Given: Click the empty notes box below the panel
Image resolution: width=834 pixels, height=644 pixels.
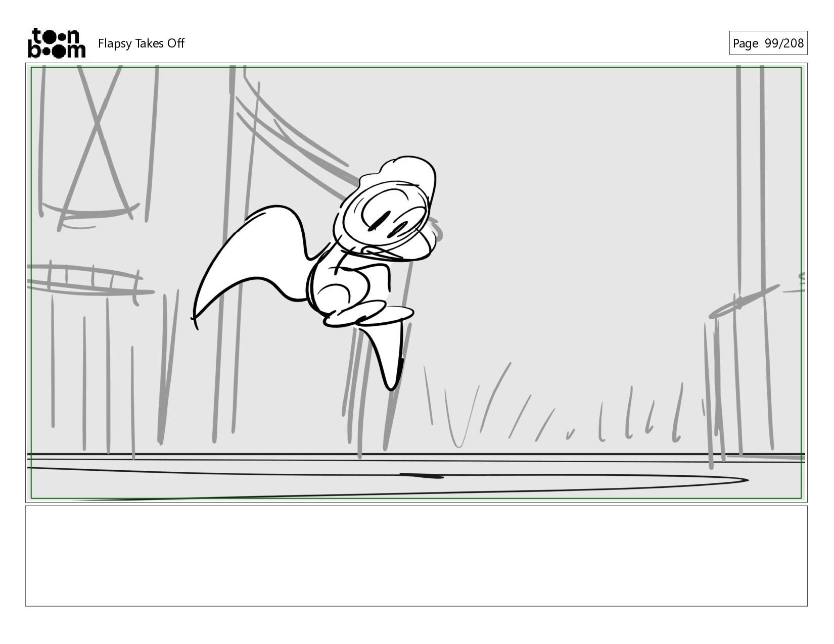Looking at the screenshot, I should coord(416,556).
